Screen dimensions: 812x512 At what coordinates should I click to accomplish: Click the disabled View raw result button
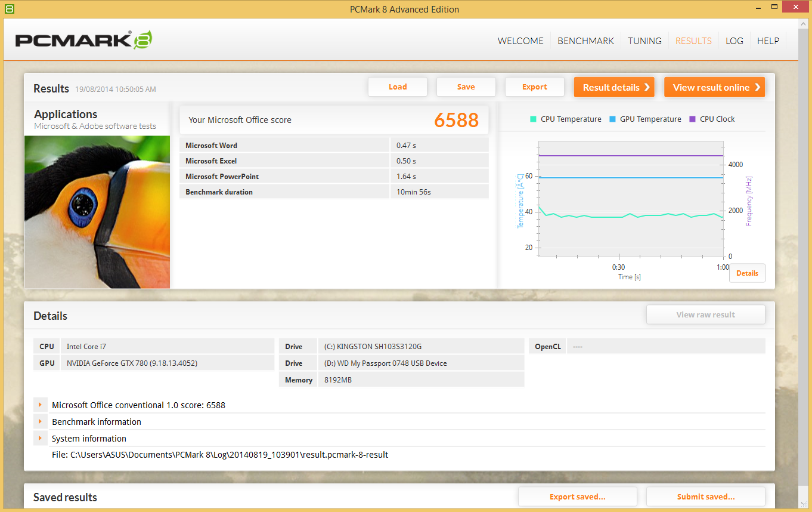(706, 314)
